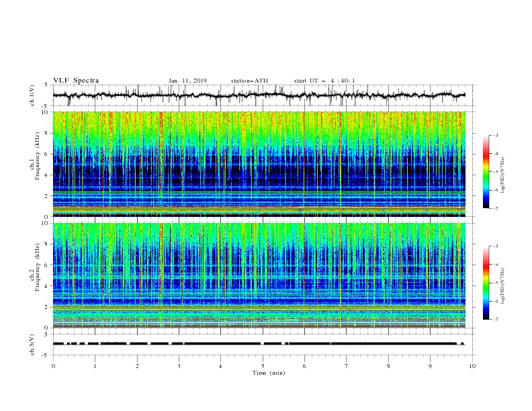The width and height of the screenshot is (532, 411).
Task: Select the "Time (min)" x-axis title
Action: 269,373
